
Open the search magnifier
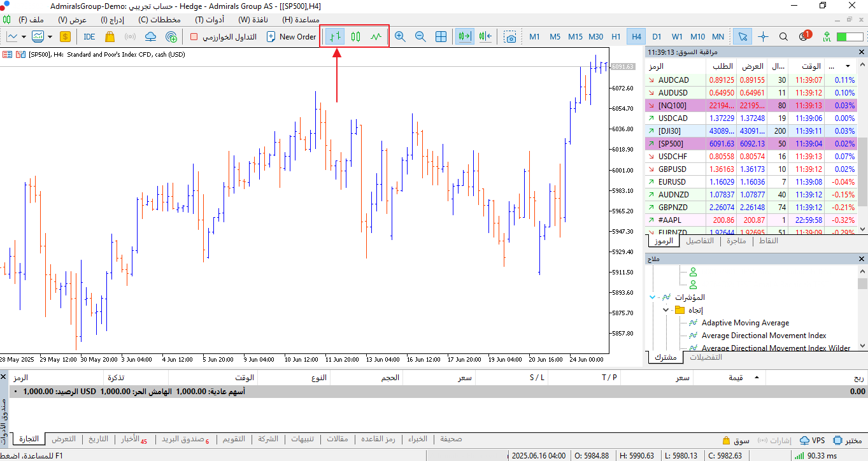783,36
